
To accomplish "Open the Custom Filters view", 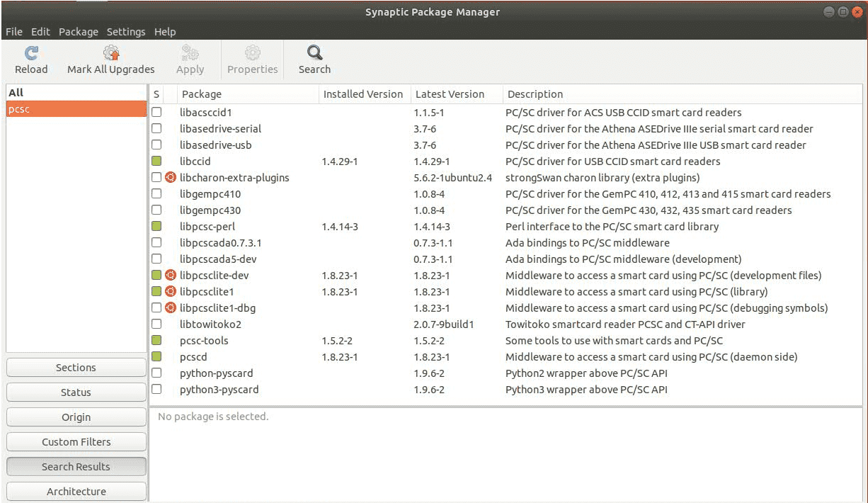I will point(76,442).
